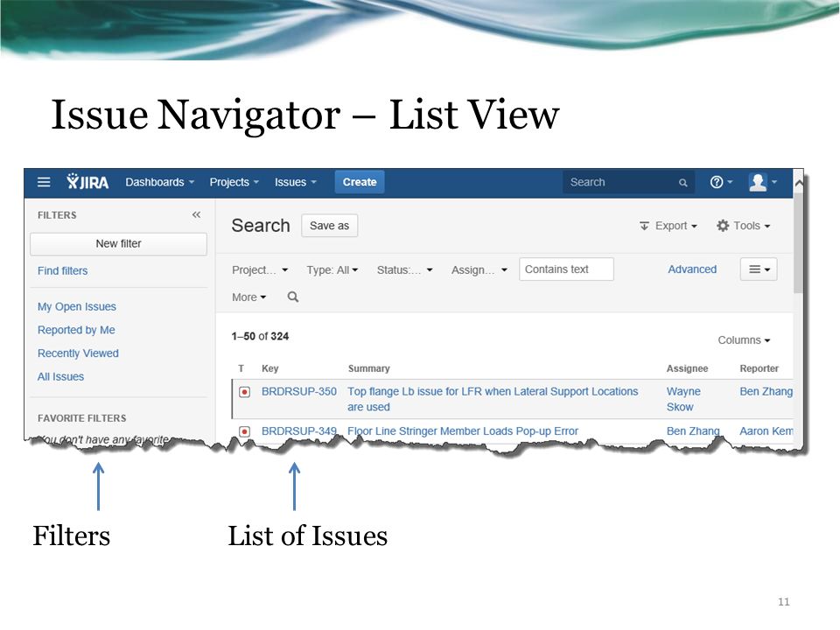Select the Recently Viewed filter
Viewport: 840px width, 630px height.
(78, 353)
